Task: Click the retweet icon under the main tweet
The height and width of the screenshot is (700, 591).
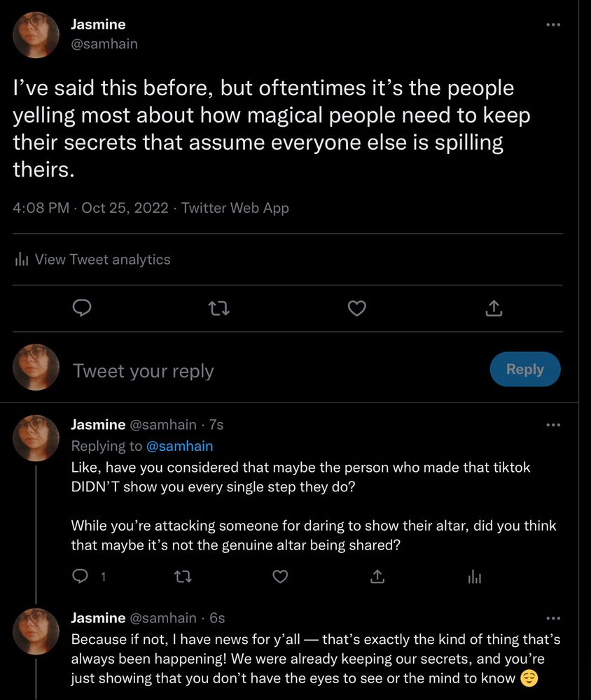Action: coord(219,308)
